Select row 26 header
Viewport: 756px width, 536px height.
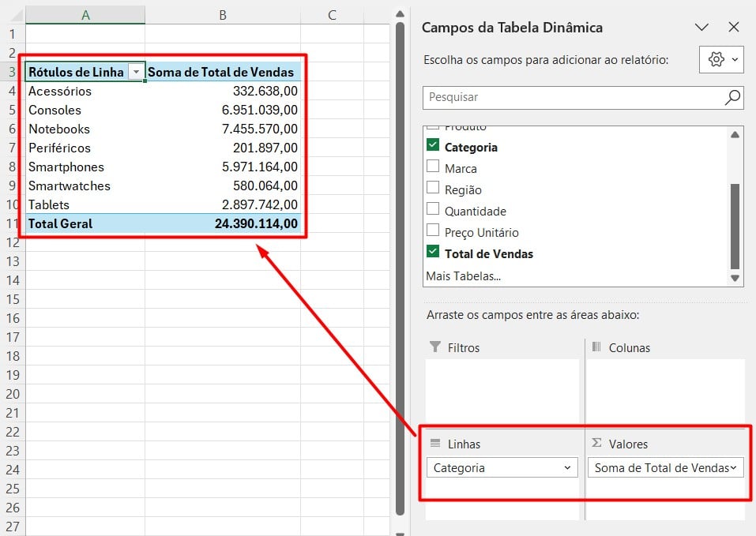[x=13, y=508]
